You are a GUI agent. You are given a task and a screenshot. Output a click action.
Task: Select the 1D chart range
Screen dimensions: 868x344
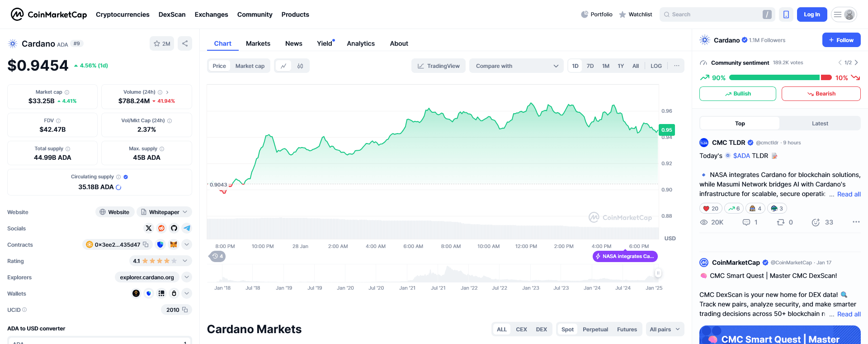coord(575,66)
